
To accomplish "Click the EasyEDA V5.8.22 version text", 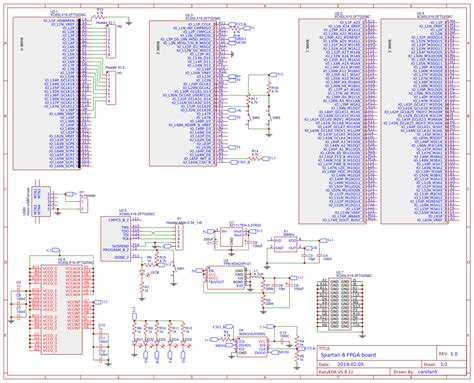I will (x=336, y=372).
